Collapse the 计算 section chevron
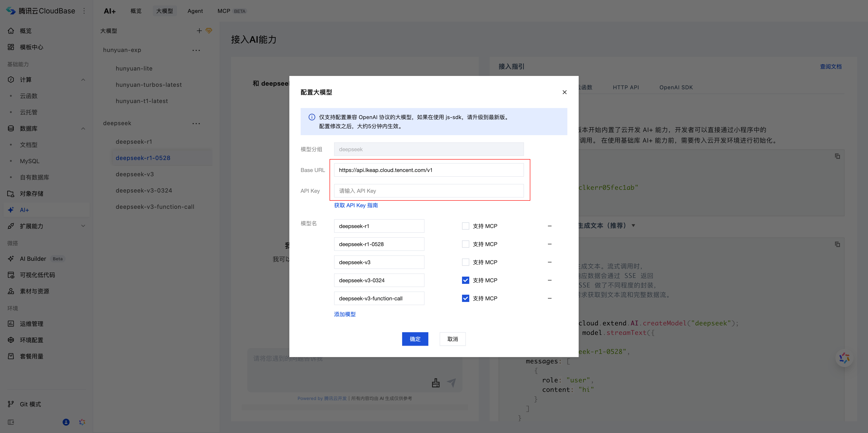868x433 pixels. coord(83,80)
